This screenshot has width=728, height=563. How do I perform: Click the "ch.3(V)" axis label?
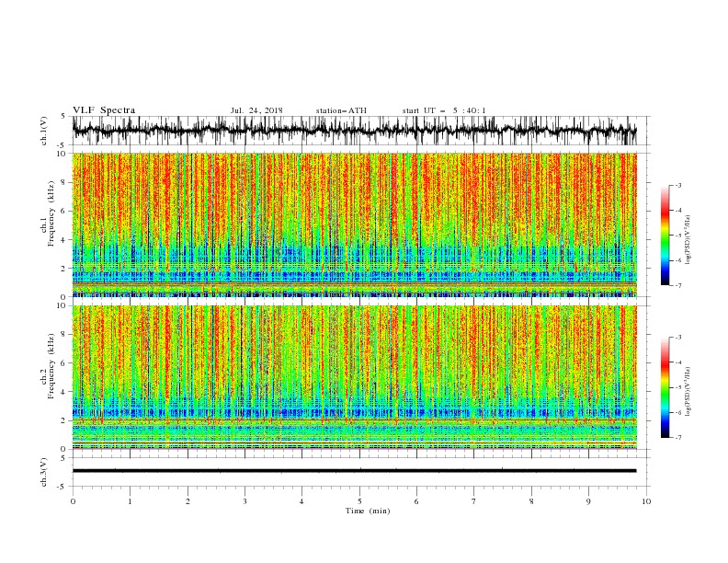pyautogui.click(x=44, y=472)
